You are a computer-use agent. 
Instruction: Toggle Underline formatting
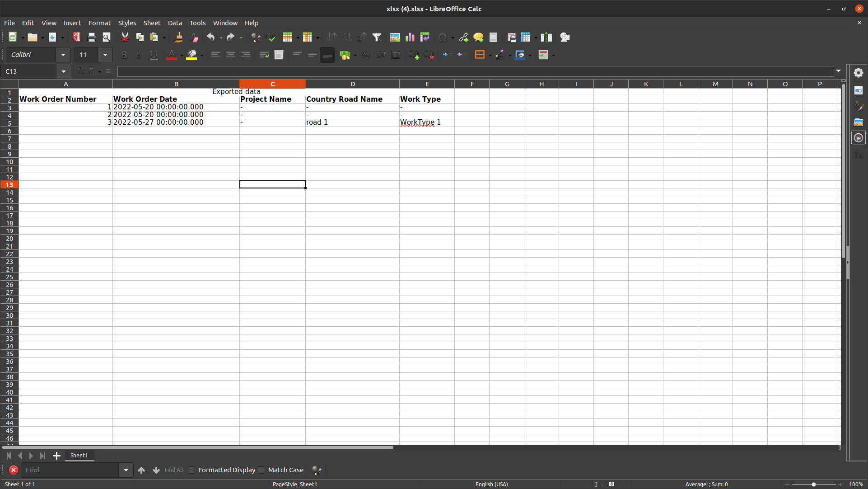[154, 55]
